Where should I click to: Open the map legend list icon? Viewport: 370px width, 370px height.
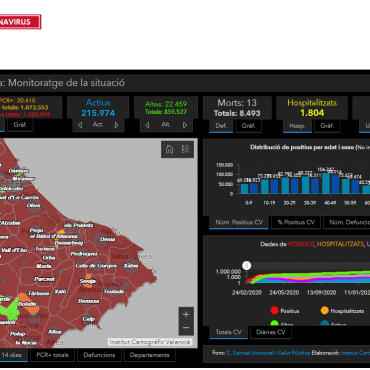(x=186, y=149)
